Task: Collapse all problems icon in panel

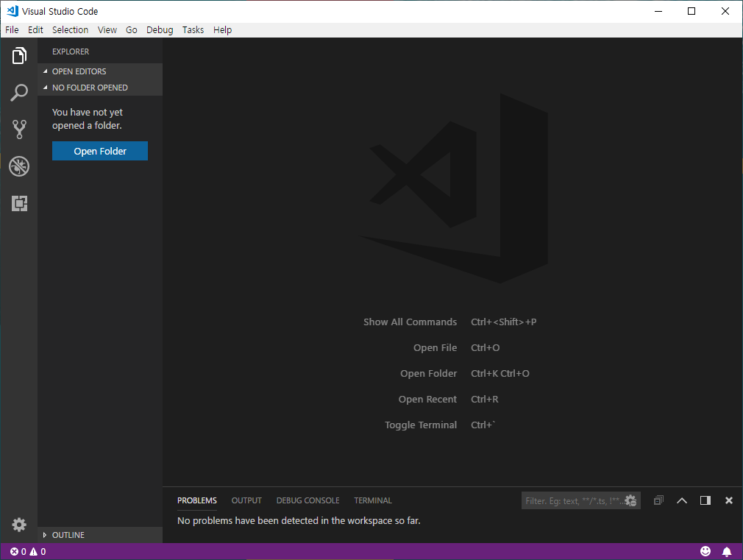Action: pos(658,500)
